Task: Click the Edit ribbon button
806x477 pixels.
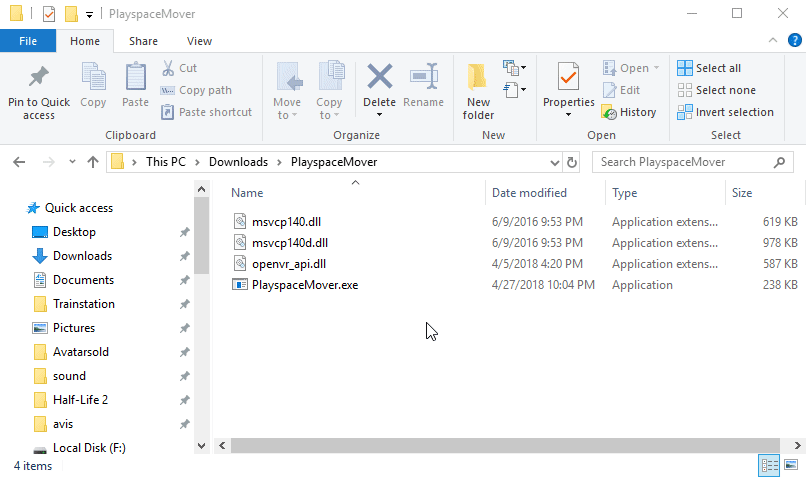Action: pos(621,90)
